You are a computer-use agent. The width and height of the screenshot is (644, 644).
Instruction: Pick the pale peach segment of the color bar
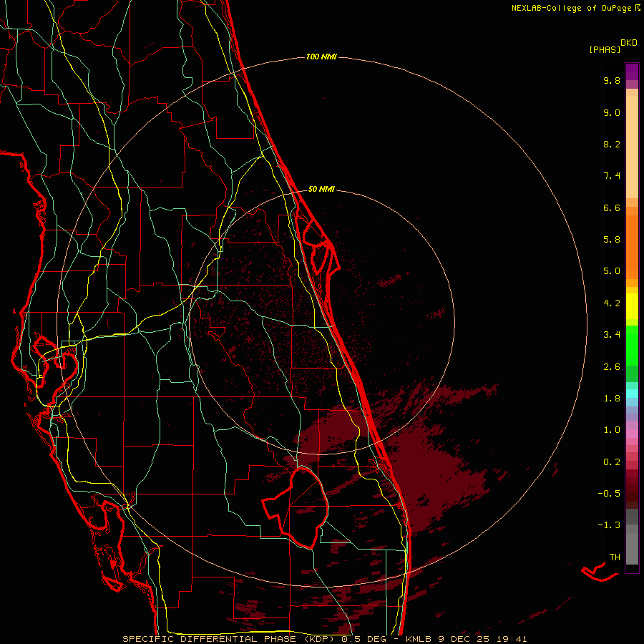coord(632,147)
